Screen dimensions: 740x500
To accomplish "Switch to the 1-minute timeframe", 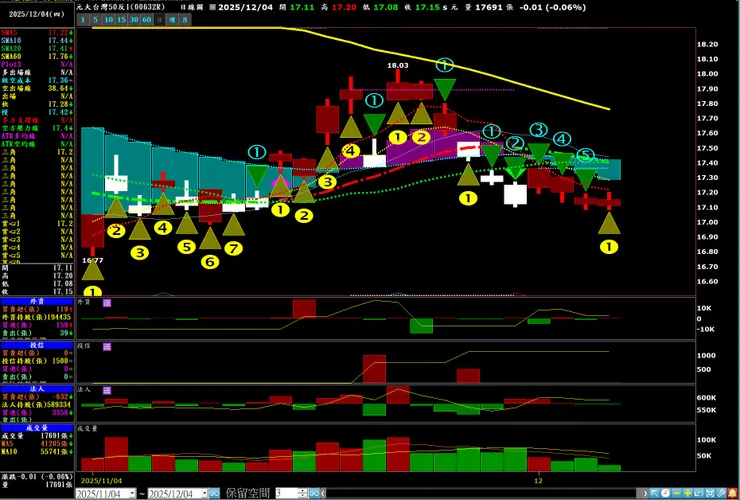I will [83, 19].
